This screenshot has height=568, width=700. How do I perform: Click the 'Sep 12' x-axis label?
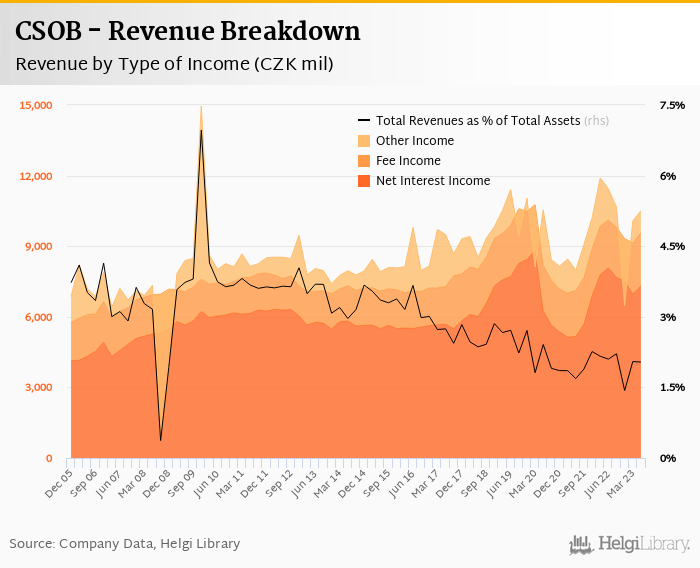click(279, 484)
